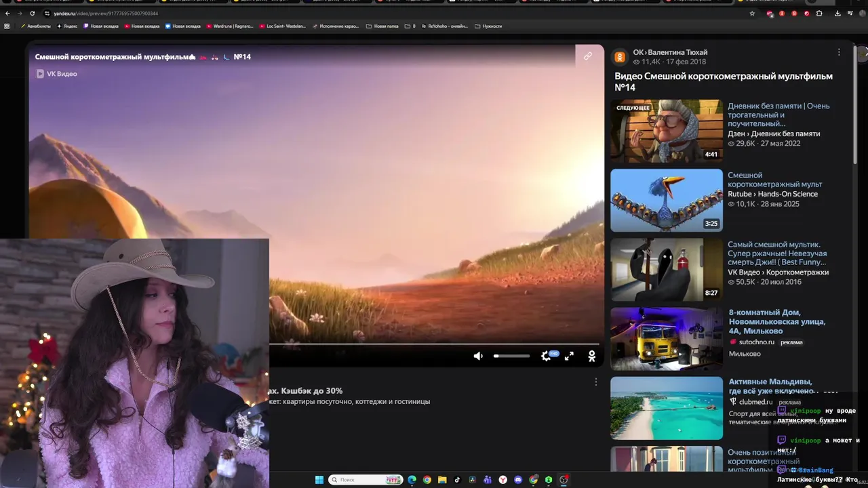Bookmark this page with star icon
The width and height of the screenshot is (868, 488).
tap(752, 13)
